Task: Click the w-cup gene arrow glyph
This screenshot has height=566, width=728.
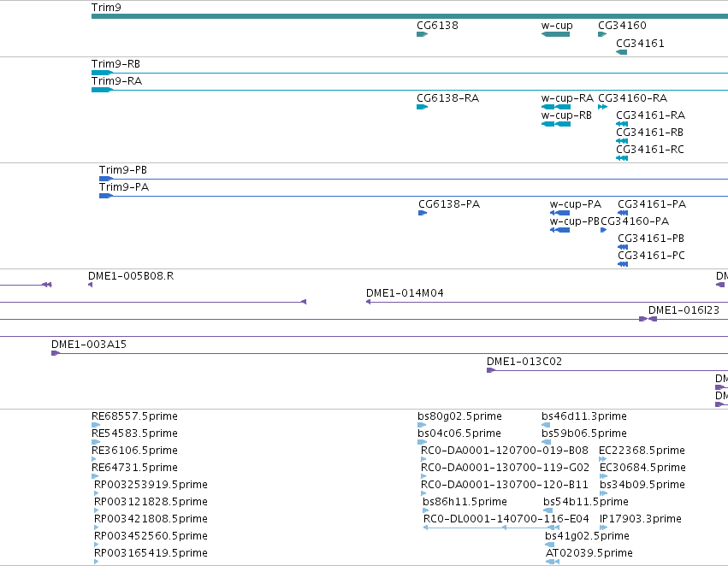Action: tap(555, 34)
